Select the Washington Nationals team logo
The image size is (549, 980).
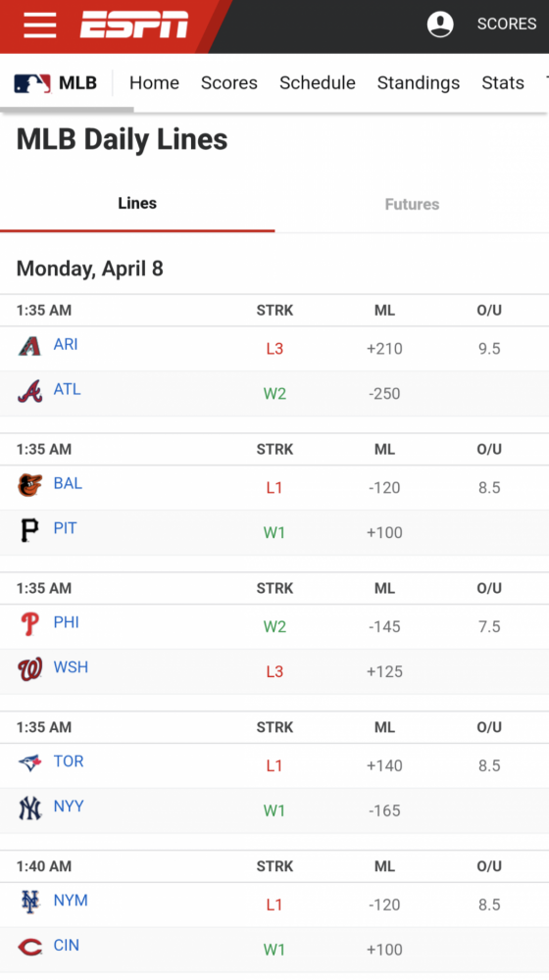(29, 668)
